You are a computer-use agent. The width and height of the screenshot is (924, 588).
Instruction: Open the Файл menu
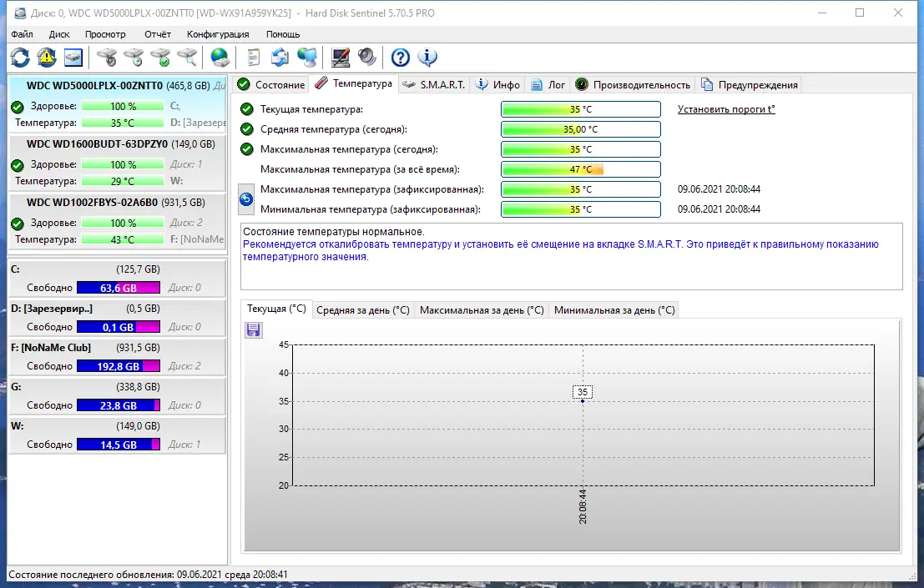(x=22, y=34)
